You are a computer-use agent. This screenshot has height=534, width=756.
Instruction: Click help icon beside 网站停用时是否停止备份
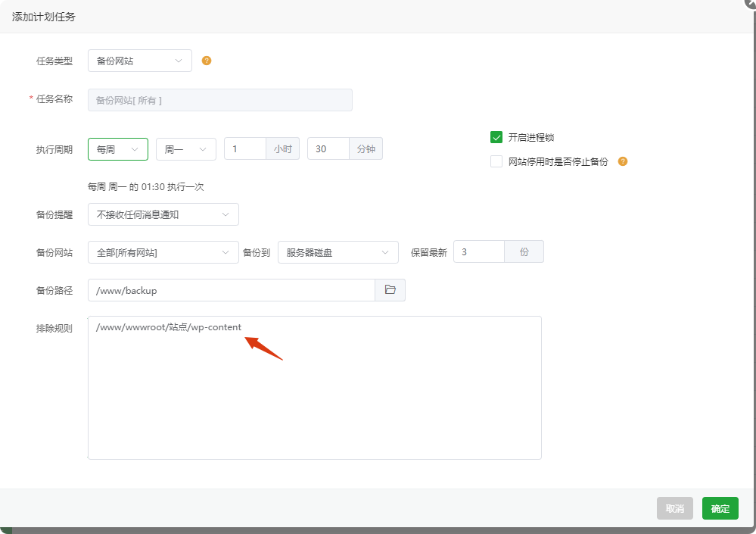coord(623,161)
